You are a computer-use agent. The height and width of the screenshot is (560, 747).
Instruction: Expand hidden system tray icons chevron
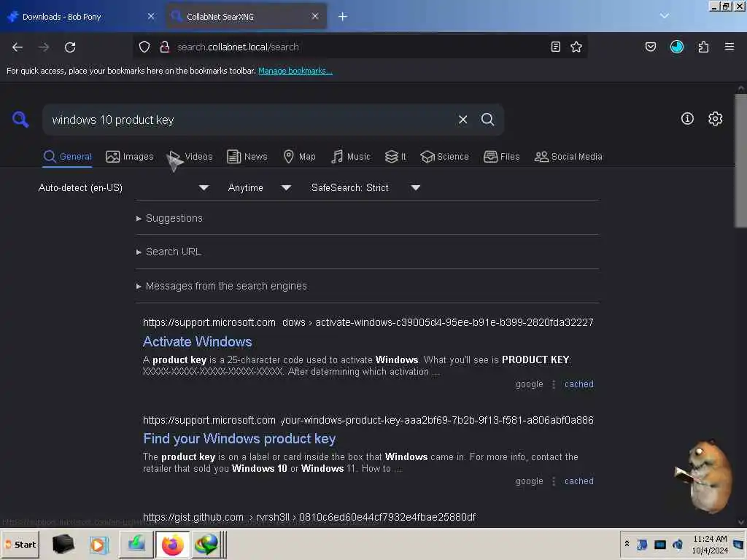coord(627,543)
